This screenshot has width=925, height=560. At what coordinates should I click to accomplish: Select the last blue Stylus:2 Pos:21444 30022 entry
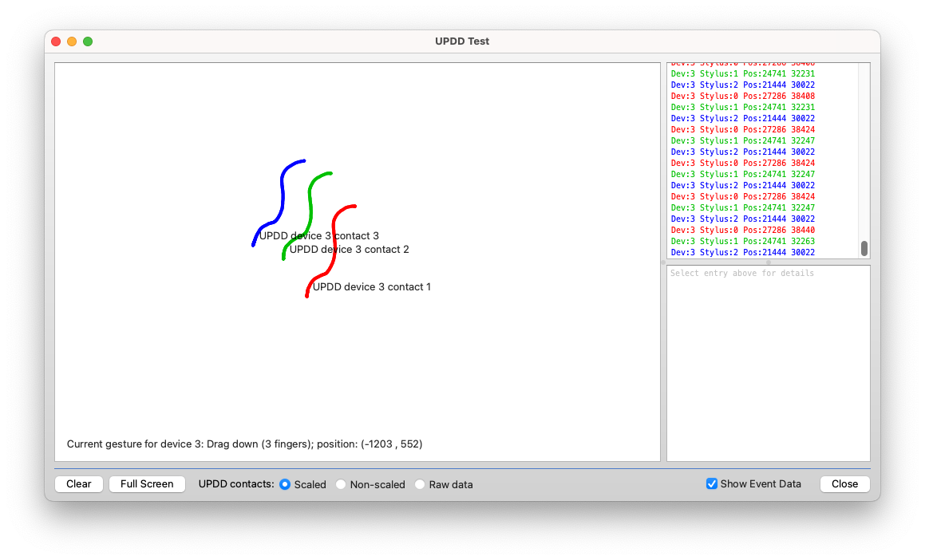point(743,252)
